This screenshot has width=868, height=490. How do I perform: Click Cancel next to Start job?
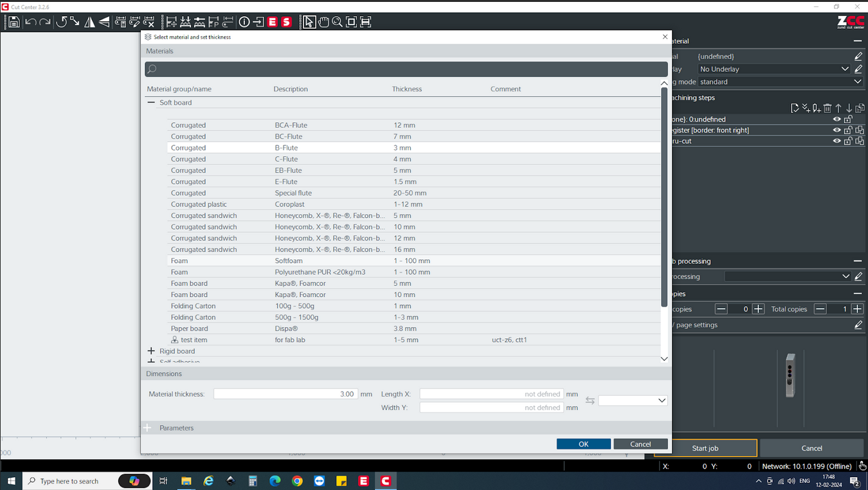coord(811,448)
